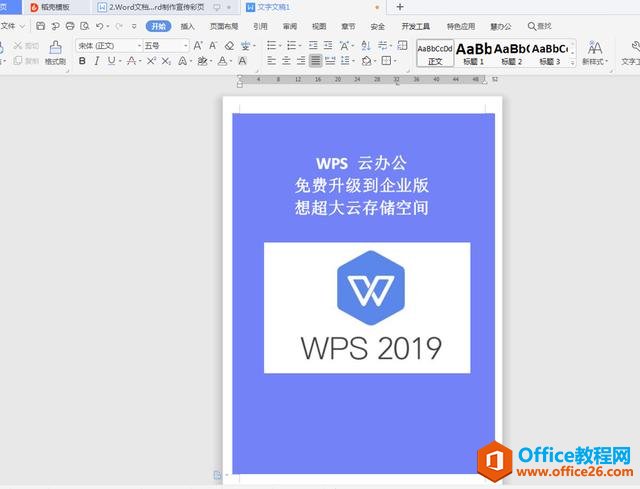Click the phonetic guide (变) icon
640x489 pixels.
(245, 45)
